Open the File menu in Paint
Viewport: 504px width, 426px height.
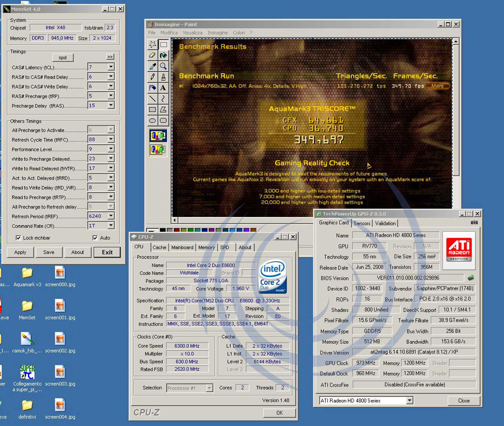152,33
